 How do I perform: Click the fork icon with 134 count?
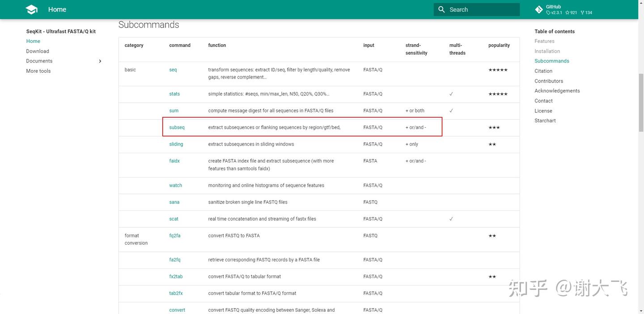(x=581, y=13)
